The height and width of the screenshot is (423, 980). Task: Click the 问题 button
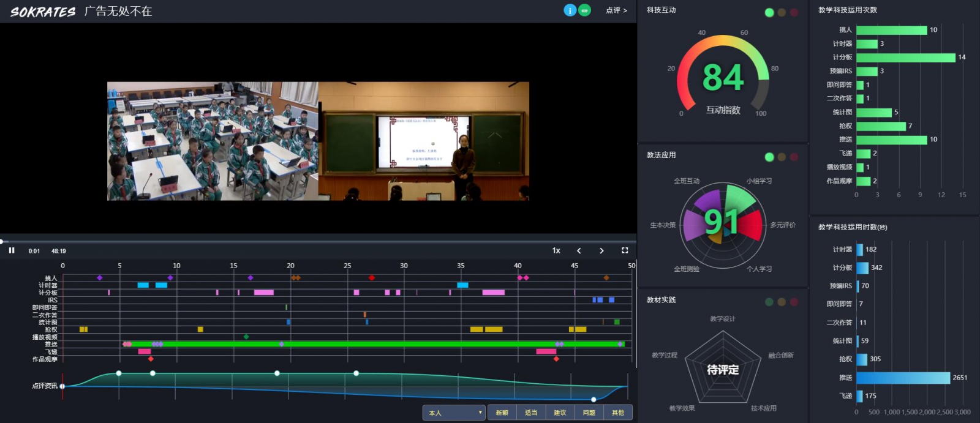589,413
